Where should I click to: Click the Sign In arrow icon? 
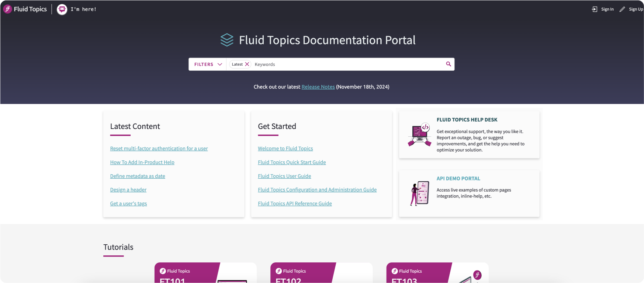595,9
